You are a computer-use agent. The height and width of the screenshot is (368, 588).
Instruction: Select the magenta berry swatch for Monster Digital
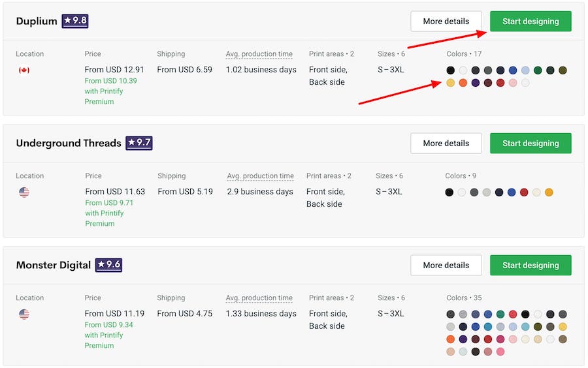(500, 339)
